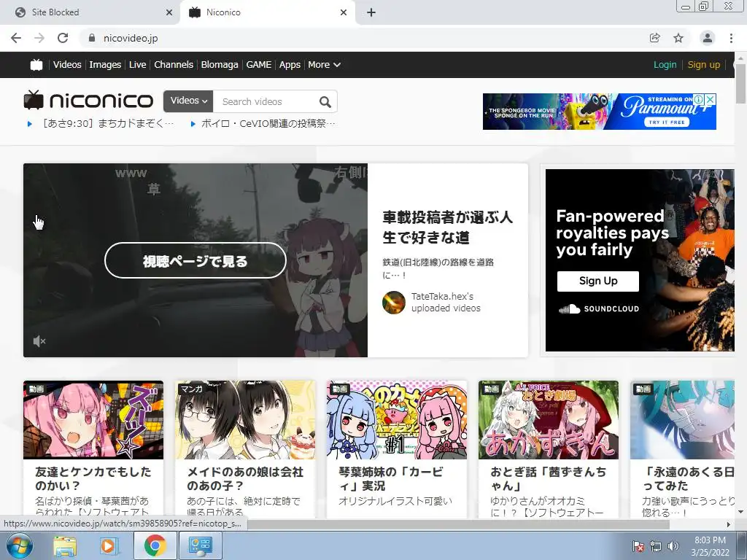Click the Windows Start button

18,545
